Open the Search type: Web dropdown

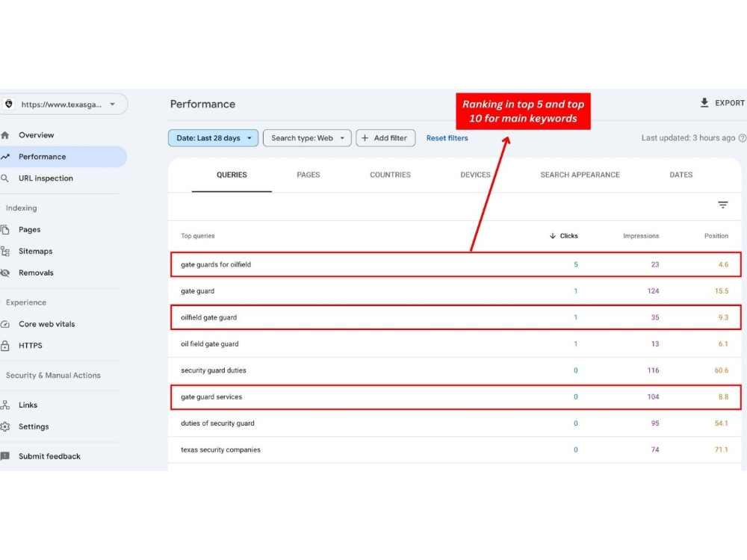pos(307,138)
